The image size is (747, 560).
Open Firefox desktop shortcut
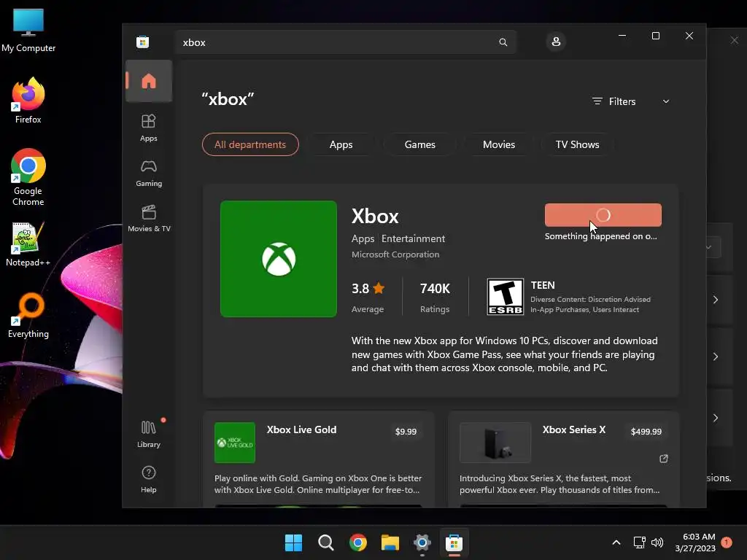(x=28, y=101)
